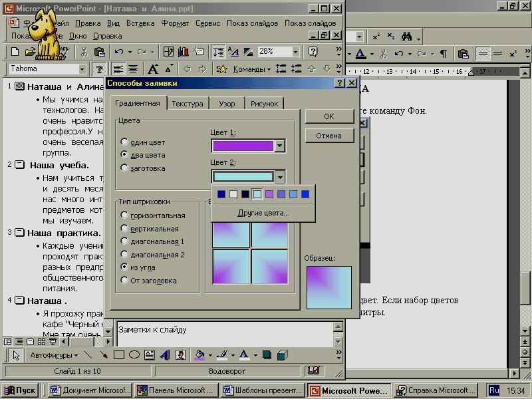The height and width of the screenshot is (399, 532).
Task: Open the 'Команды' dropdown menu
Action: [x=251, y=69]
